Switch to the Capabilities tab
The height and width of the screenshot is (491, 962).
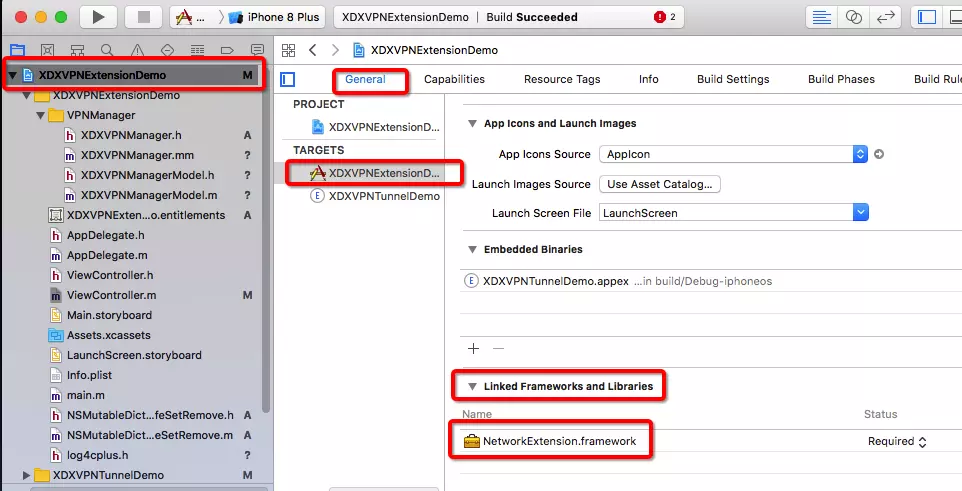coord(454,79)
